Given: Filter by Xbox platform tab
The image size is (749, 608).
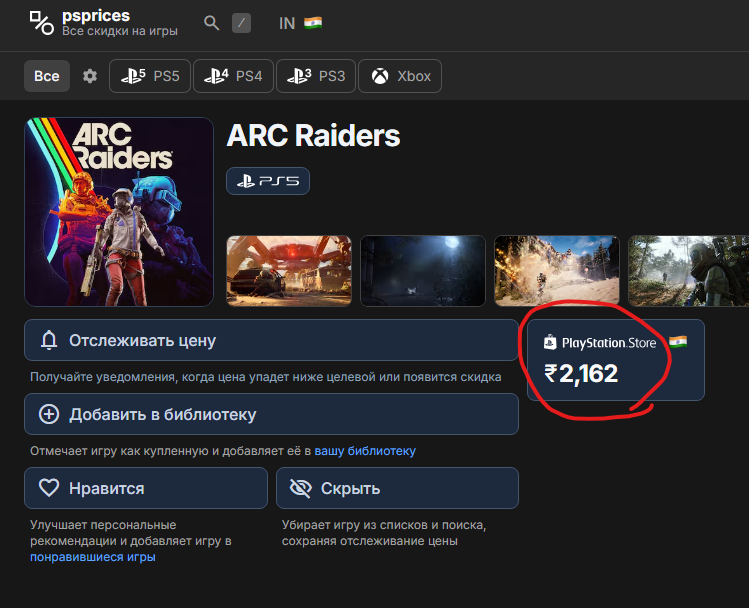Looking at the screenshot, I should 400,76.
